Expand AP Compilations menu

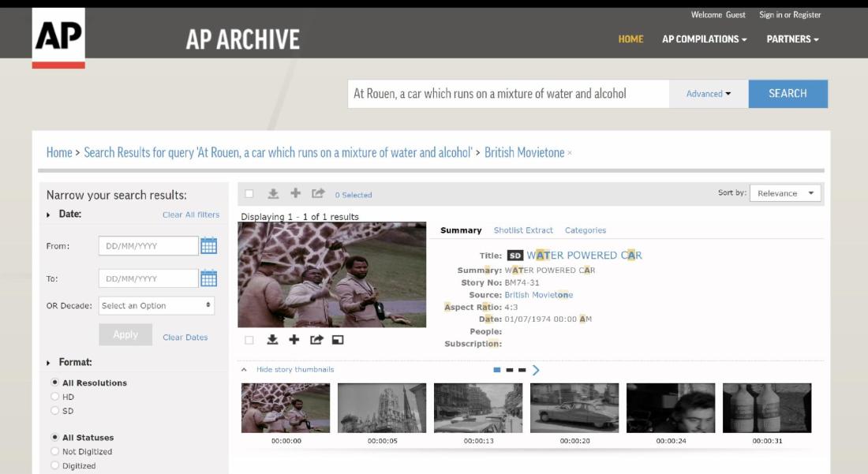pos(704,39)
